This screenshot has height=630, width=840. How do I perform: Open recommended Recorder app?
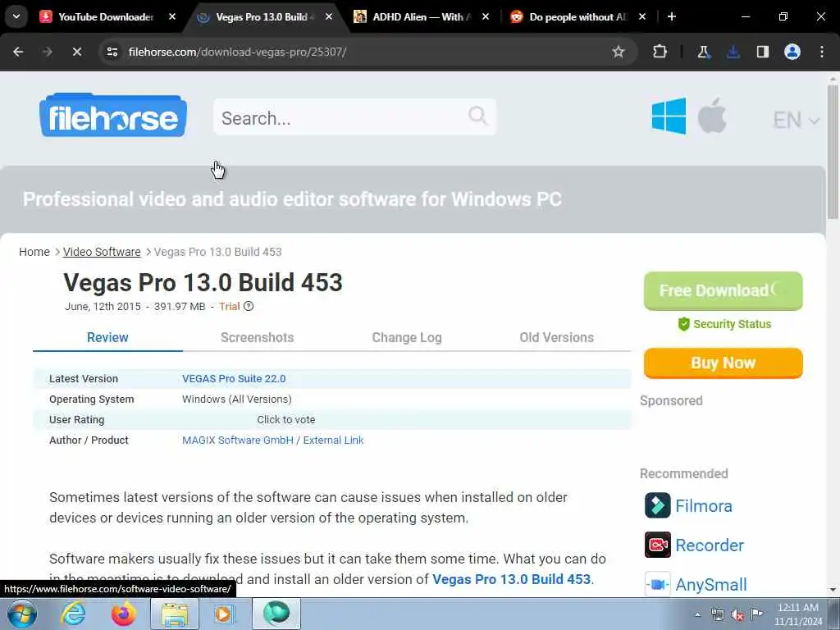pyautogui.click(x=710, y=546)
